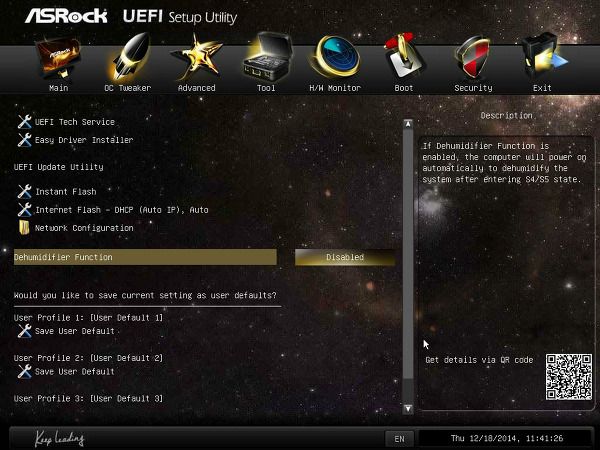Switch to Exit tab label

(542, 88)
